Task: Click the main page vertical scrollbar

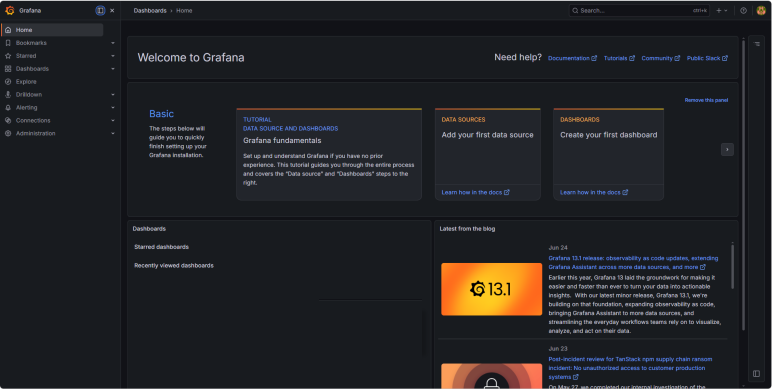Action: click(x=743, y=185)
